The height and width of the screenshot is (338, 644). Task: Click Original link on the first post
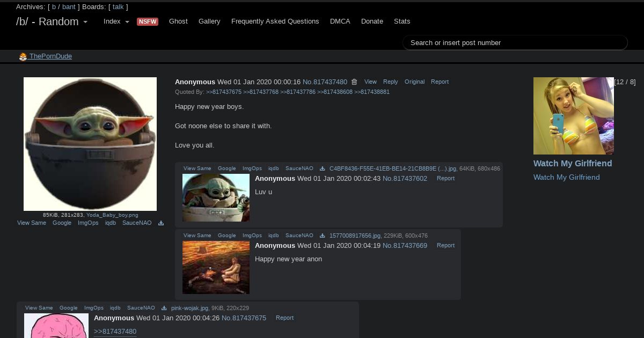click(414, 82)
